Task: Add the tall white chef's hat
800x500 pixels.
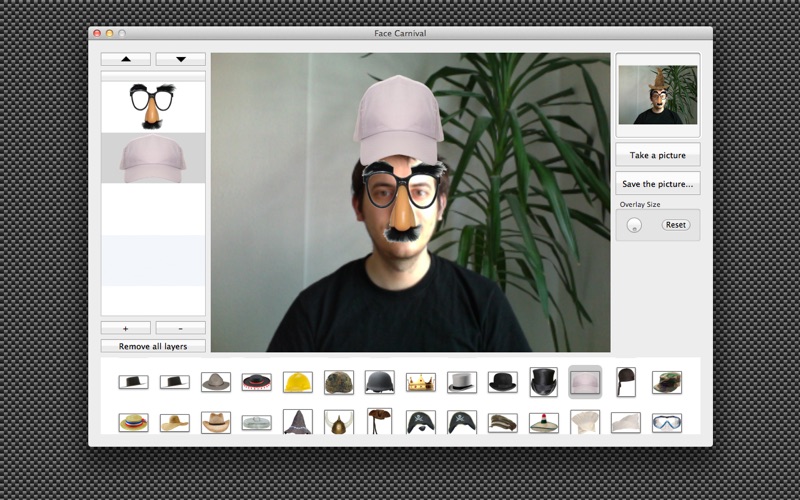Action: (x=585, y=422)
